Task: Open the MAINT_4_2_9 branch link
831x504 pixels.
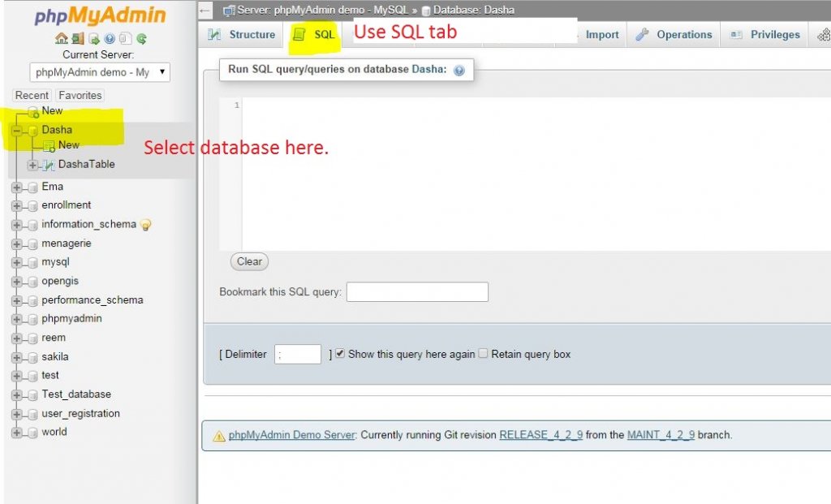Action: tap(661, 435)
